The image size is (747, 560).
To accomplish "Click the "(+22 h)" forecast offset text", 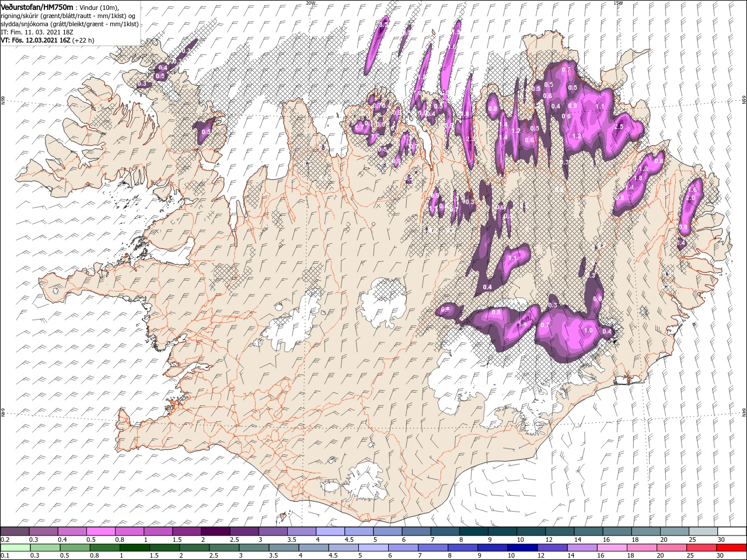I will [83, 40].
